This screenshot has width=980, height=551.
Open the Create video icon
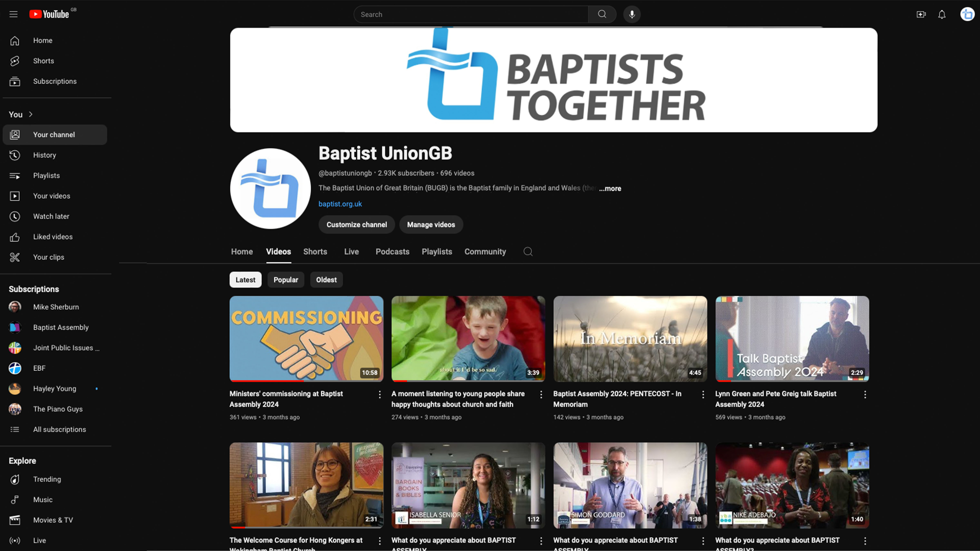coord(921,14)
